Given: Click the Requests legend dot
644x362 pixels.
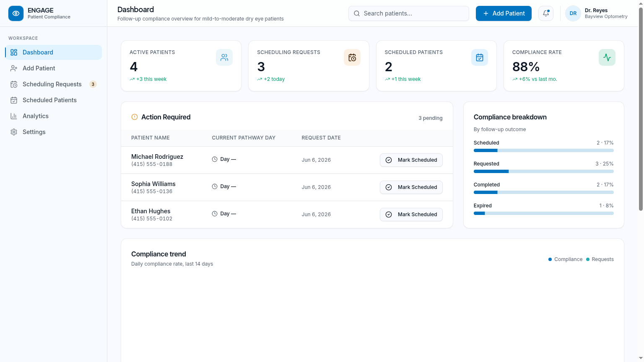Looking at the screenshot, I should coord(588,259).
